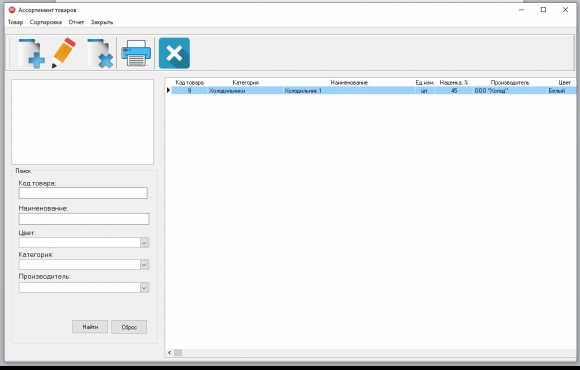The image size is (580, 370).
Task: Click the delete product document icon
Action: (100, 53)
